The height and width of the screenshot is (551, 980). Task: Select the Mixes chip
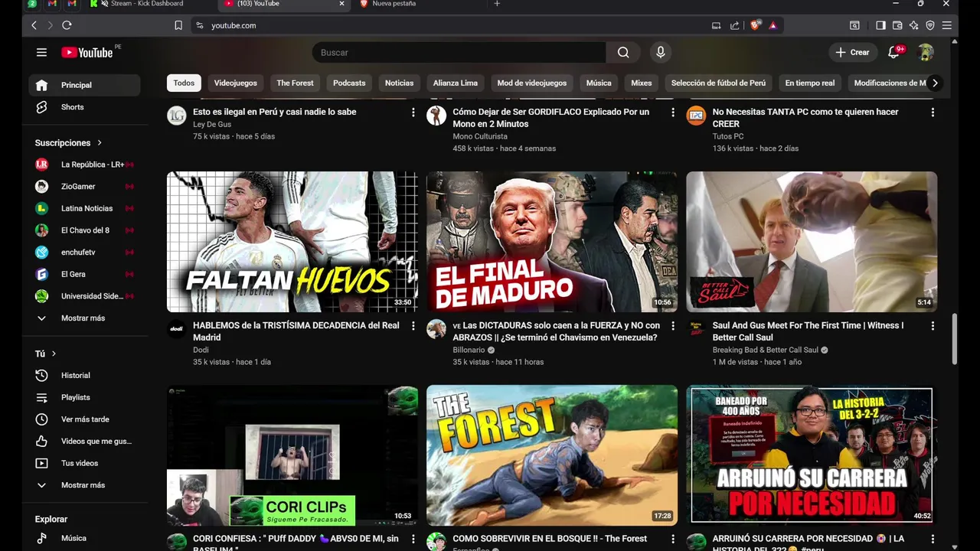click(642, 83)
